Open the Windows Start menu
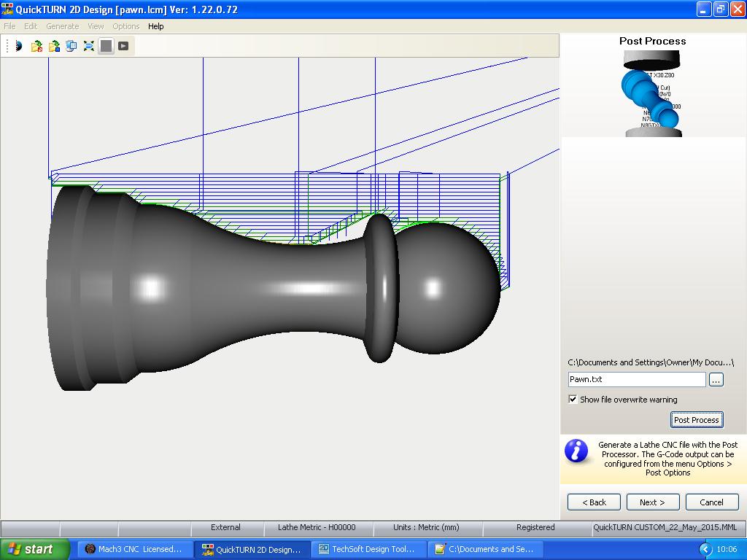 (x=34, y=549)
